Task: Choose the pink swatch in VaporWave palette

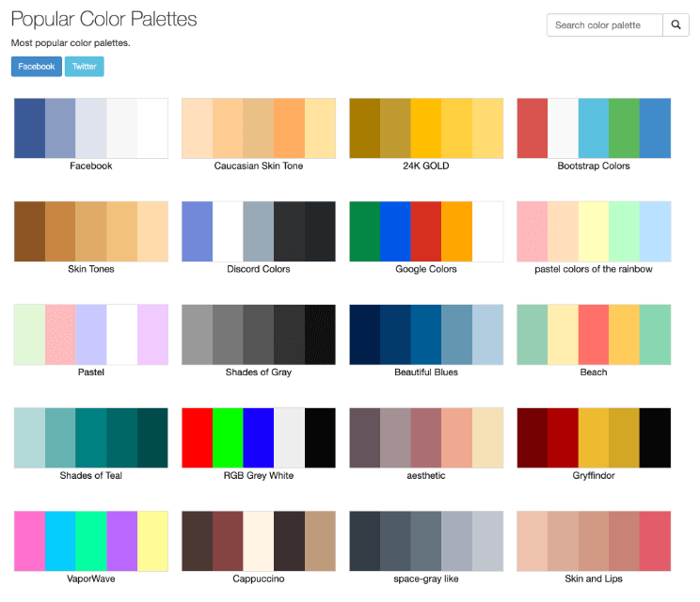Action: [x=29, y=542]
